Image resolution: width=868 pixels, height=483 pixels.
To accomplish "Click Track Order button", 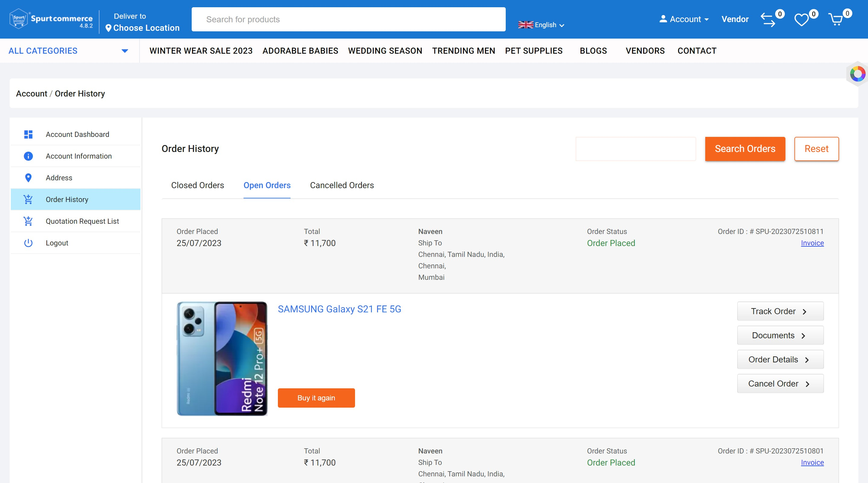I will click(780, 311).
